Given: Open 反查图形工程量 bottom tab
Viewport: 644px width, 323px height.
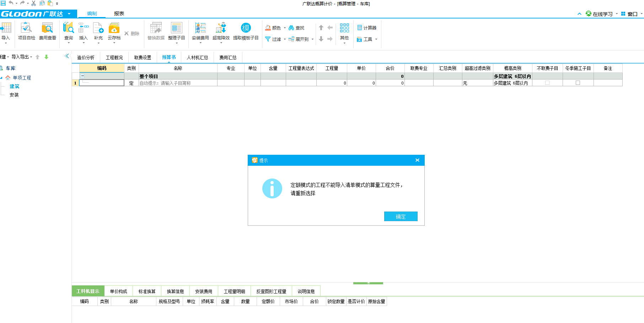Looking at the screenshot, I should (x=272, y=291).
